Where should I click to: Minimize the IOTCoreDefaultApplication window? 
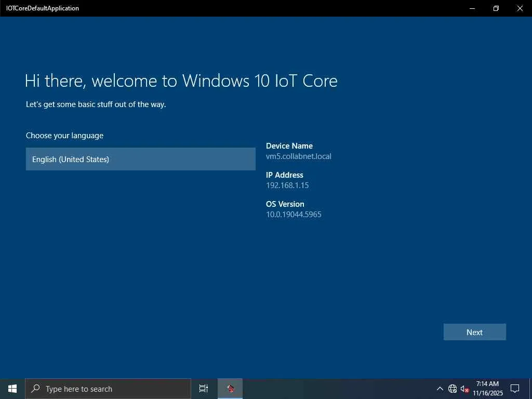pyautogui.click(x=472, y=8)
